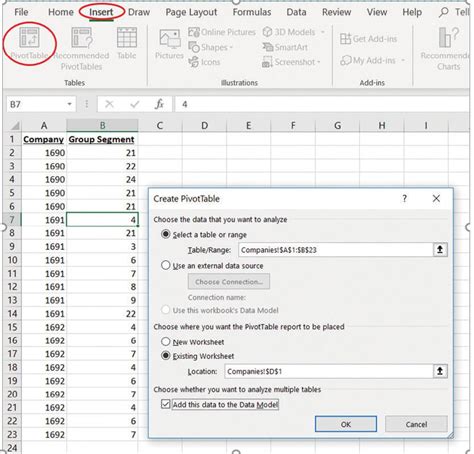Select column D header

(x=204, y=126)
